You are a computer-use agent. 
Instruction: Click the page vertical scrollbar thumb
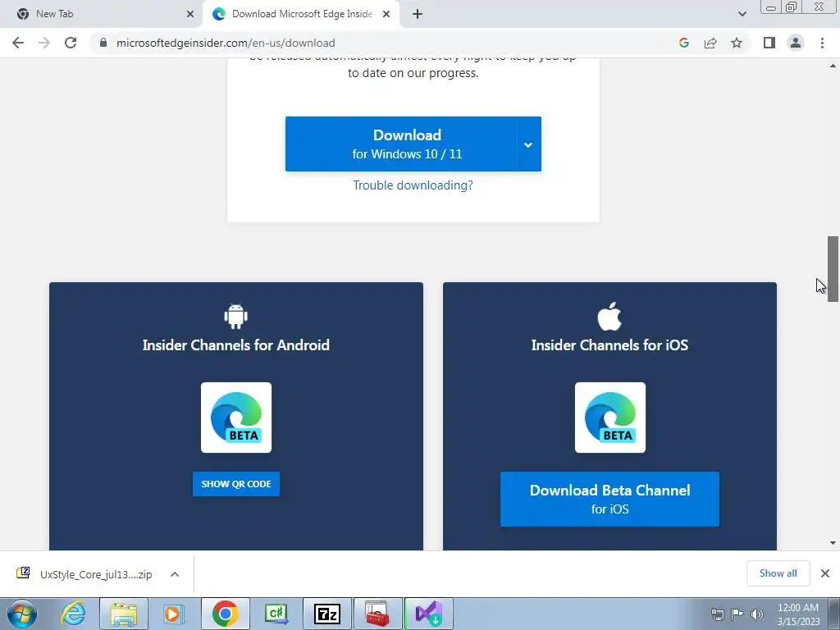coord(833,269)
